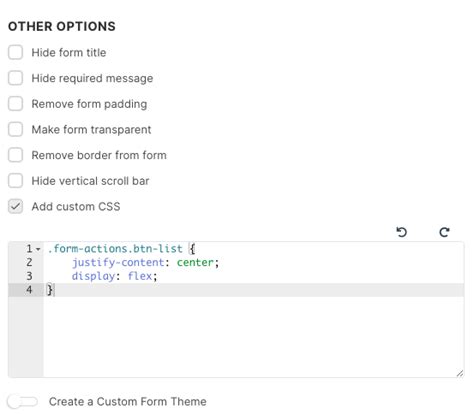The image size is (474, 414).
Task: Enable Hide required message option
Action: [x=15, y=78]
